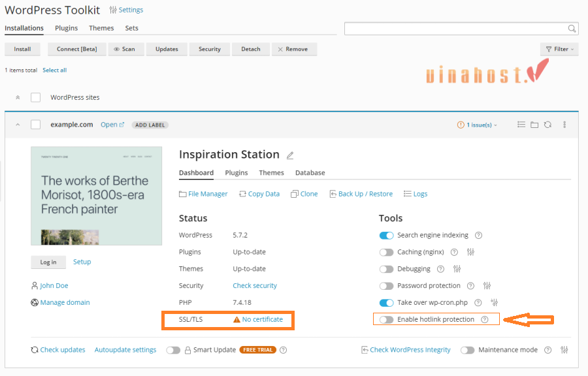Image resolution: width=588 pixels, height=376 pixels.
Task: Collapse the WordPress sites group arrows
Action: coord(18,97)
